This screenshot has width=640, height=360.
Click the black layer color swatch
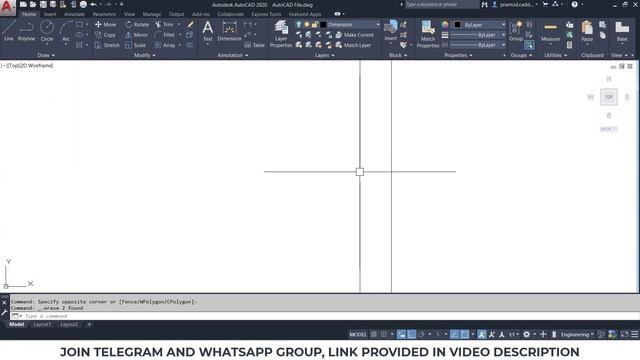coord(323,24)
